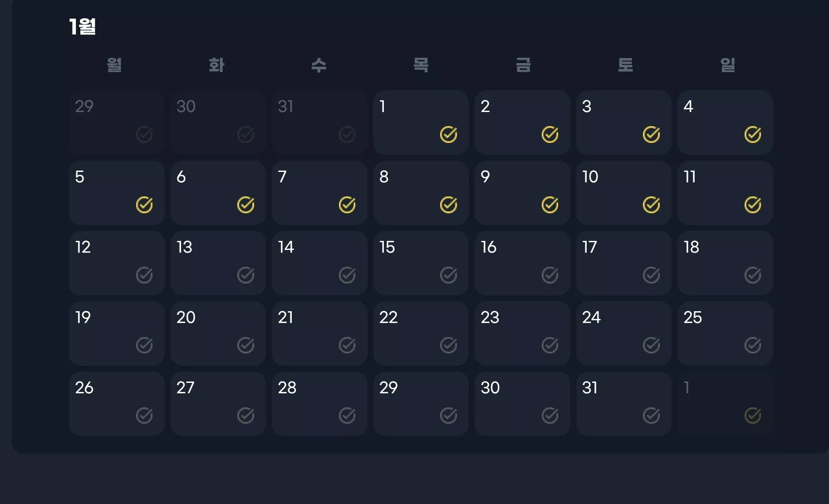Screen dimensions: 829x504
Task: Toggle the check status for day 12
Action: (x=144, y=275)
